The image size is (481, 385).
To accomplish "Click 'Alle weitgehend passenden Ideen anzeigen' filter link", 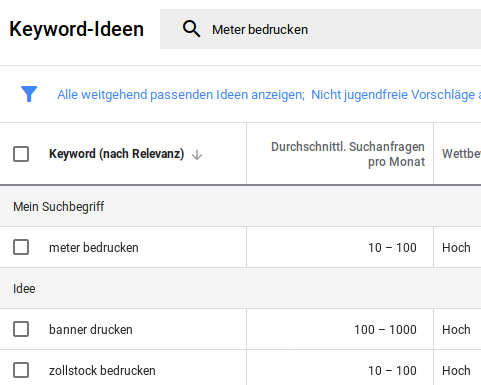I will pos(181,95).
